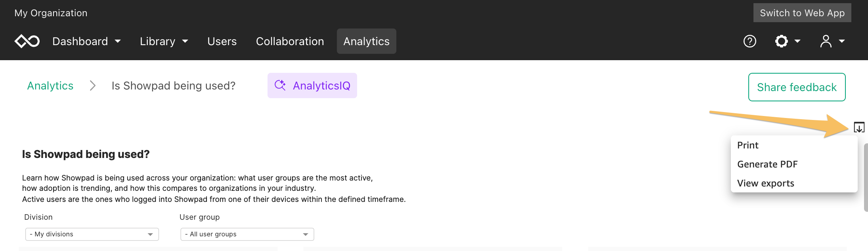Open the Division My divisions dropdown
The height and width of the screenshot is (251, 868).
92,234
